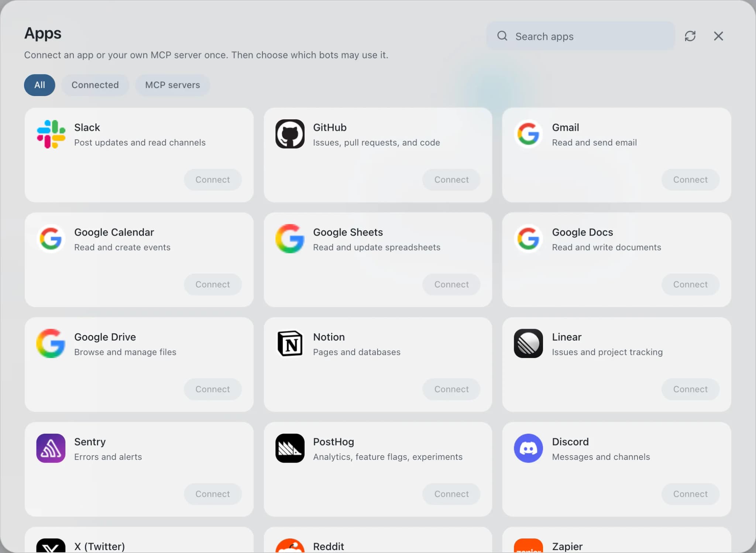Click the Discord logo icon

point(528,448)
